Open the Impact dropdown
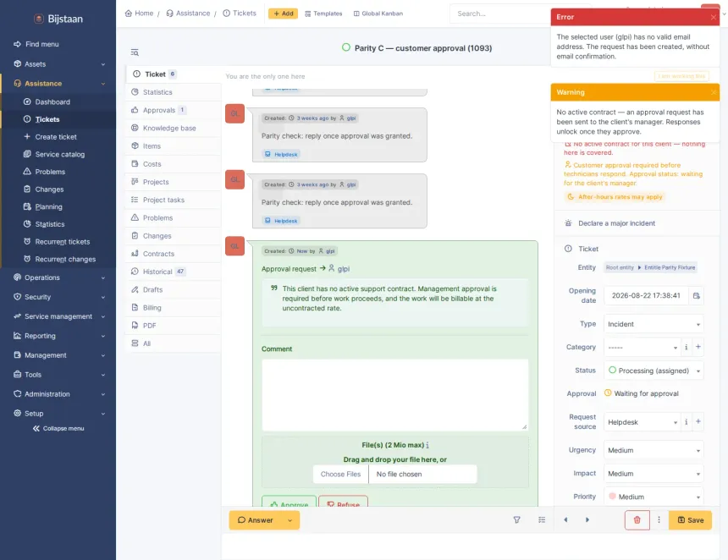 coord(654,474)
